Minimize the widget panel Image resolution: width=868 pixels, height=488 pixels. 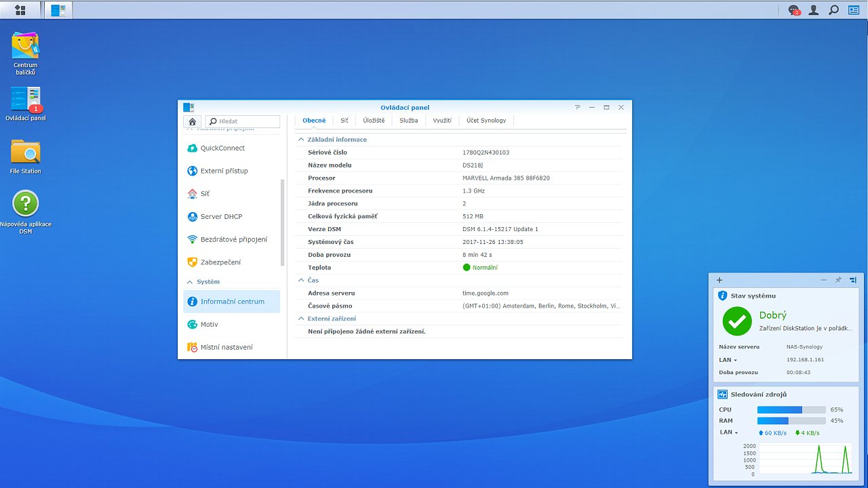[x=823, y=280]
